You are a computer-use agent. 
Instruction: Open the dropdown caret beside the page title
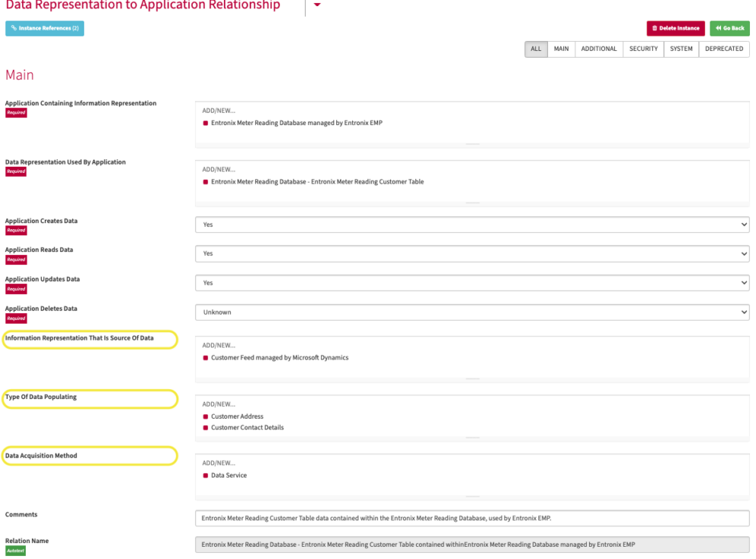pyautogui.click(x=317, y=5)
